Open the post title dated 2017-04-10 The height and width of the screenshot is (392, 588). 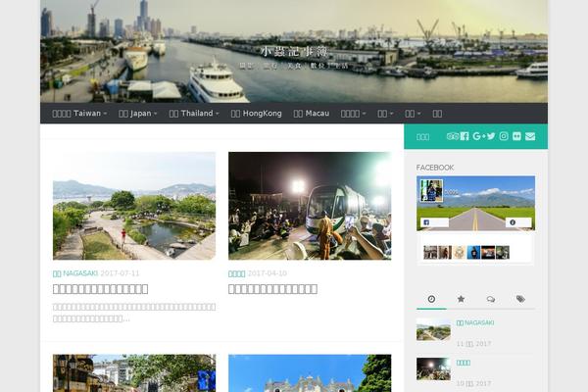point(272,289)
